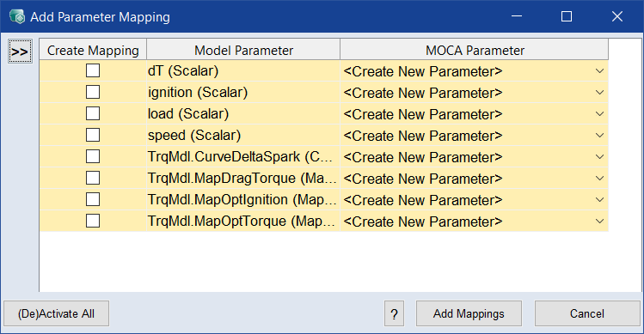The width and height of the screenshot is (644, 334).
Task: Open help with the question mark button
Action: pyautogui.click(x=395, y=314)
